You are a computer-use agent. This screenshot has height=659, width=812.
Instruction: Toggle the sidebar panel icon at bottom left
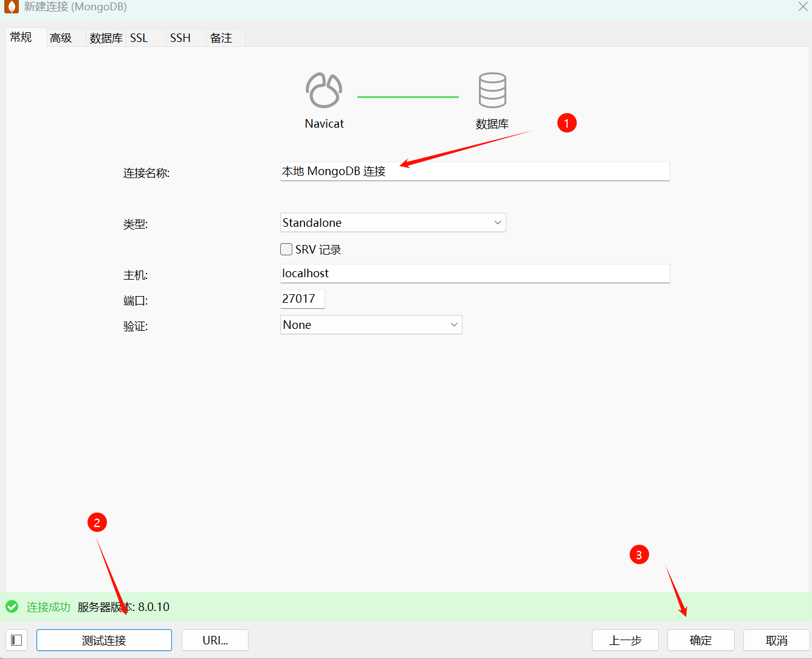tap(16, 640)
